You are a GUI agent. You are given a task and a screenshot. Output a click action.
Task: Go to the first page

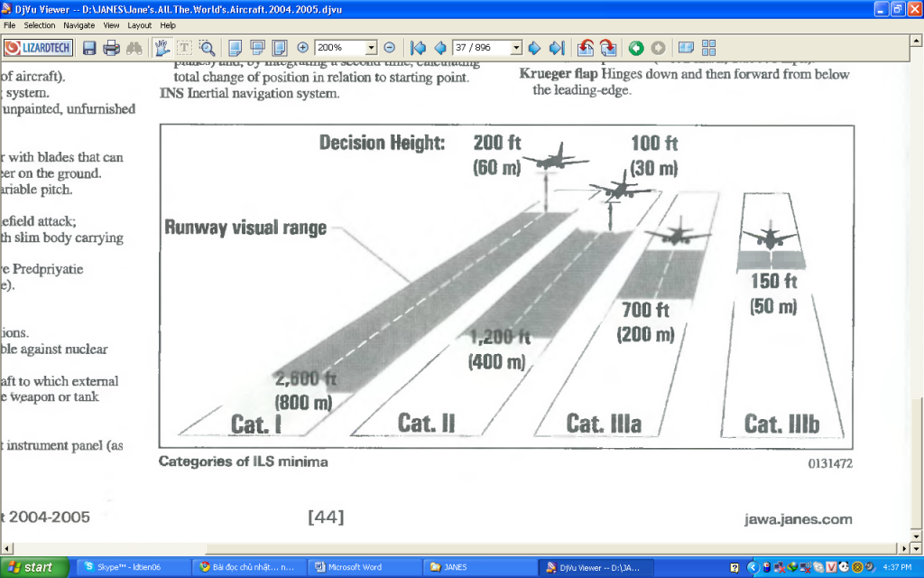(x=418, y=48)
